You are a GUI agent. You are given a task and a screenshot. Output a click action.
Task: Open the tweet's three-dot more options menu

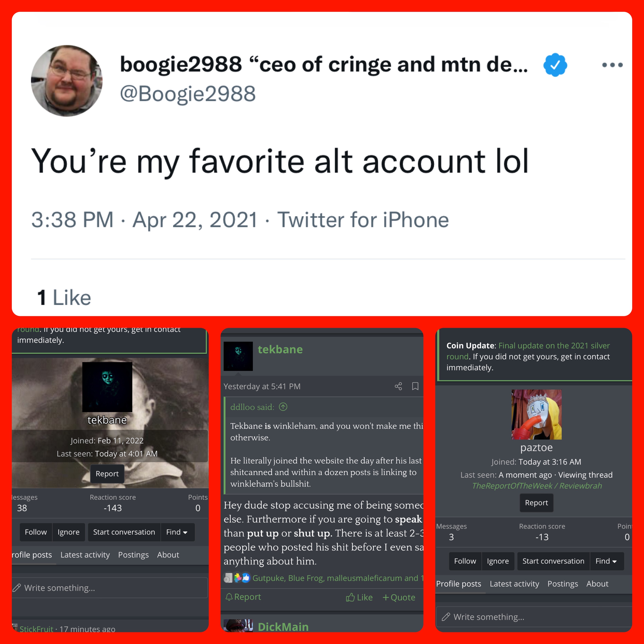(612, 65)
